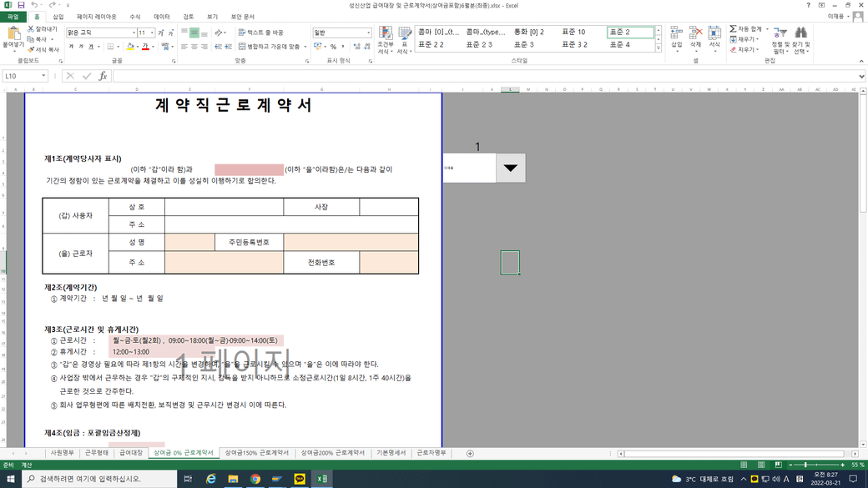This screenshot has width=868, height=488.
Task: Open Conditional Formatting (조건부 서식)
Action: pyautogui.click(x=385, y=42)
